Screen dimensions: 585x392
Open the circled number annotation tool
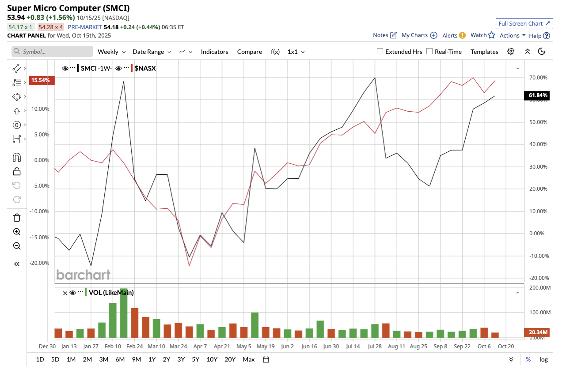click(x=17, y=125)
